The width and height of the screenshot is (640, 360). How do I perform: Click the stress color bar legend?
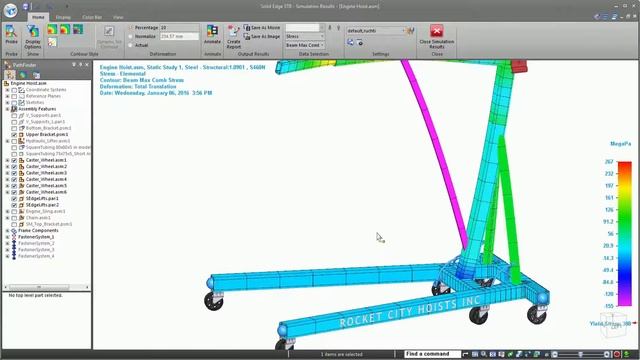click(624, 233)
